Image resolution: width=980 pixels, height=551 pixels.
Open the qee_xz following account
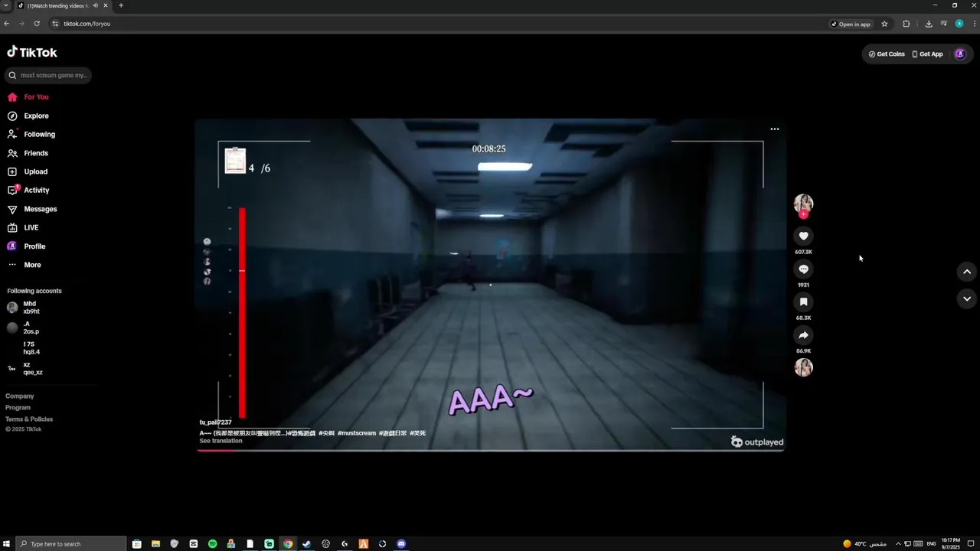24,369
